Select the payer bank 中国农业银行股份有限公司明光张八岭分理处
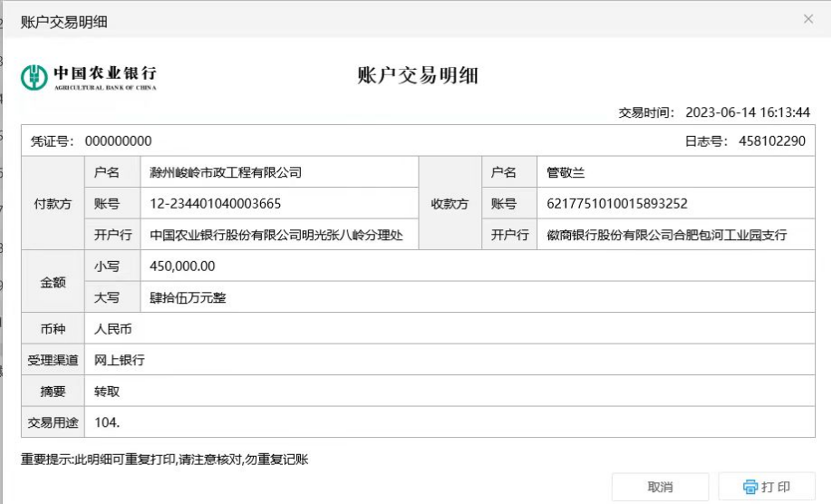The height and width of the screenshot is (504, 832). click(283, 235)
